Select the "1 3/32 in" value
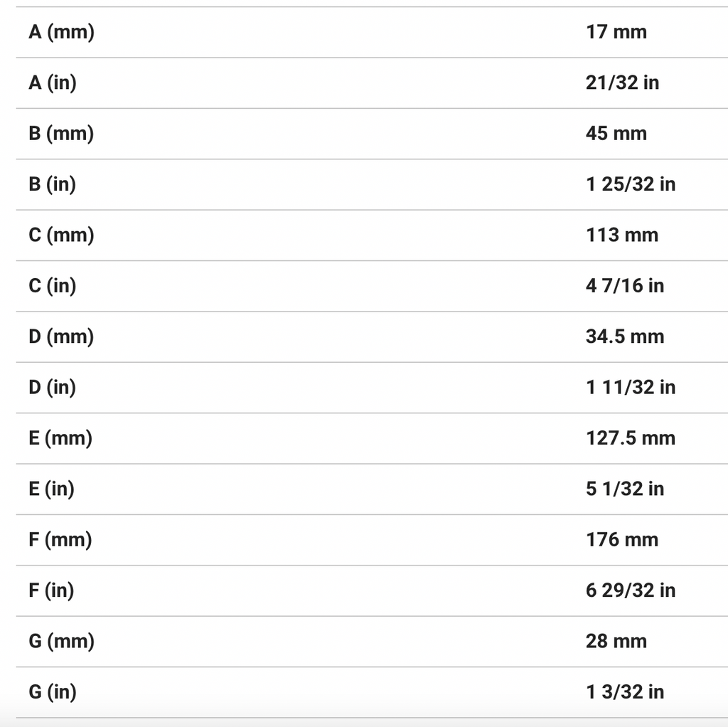The width and height of the screenshot is (728, 727). tap(624, 692)
